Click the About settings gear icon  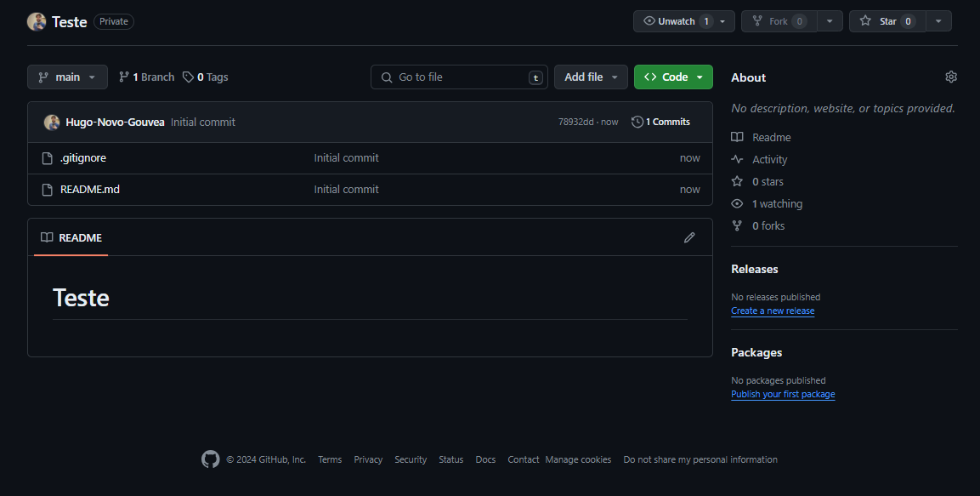click(950, 77)
